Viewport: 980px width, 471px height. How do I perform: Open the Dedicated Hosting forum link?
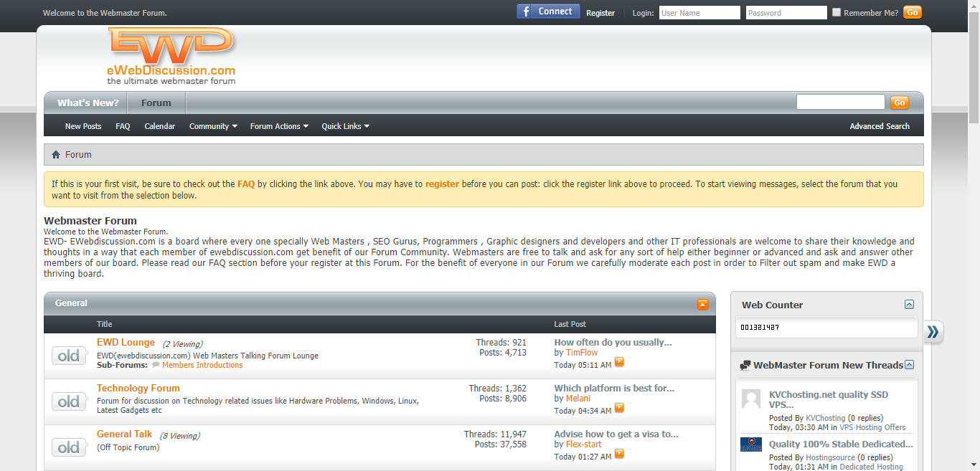[871, 467]
